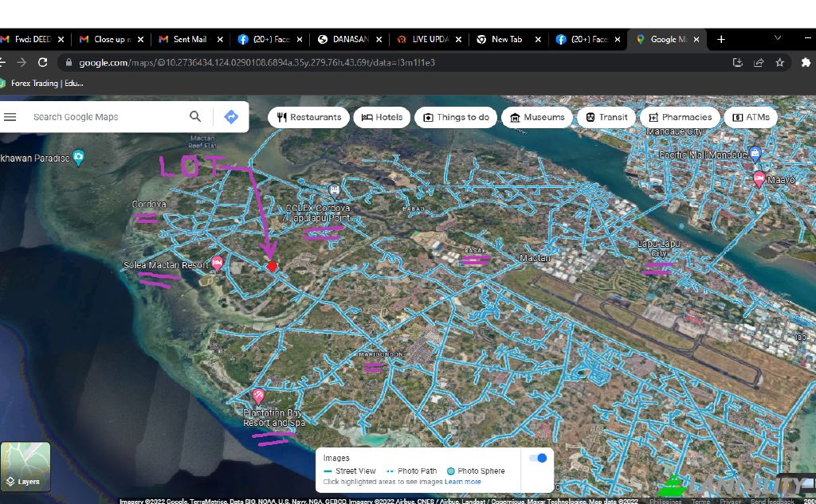The image size is (816, 504).
Task: Open Directions with the blue arrow icon
Action: click(231, 117)
